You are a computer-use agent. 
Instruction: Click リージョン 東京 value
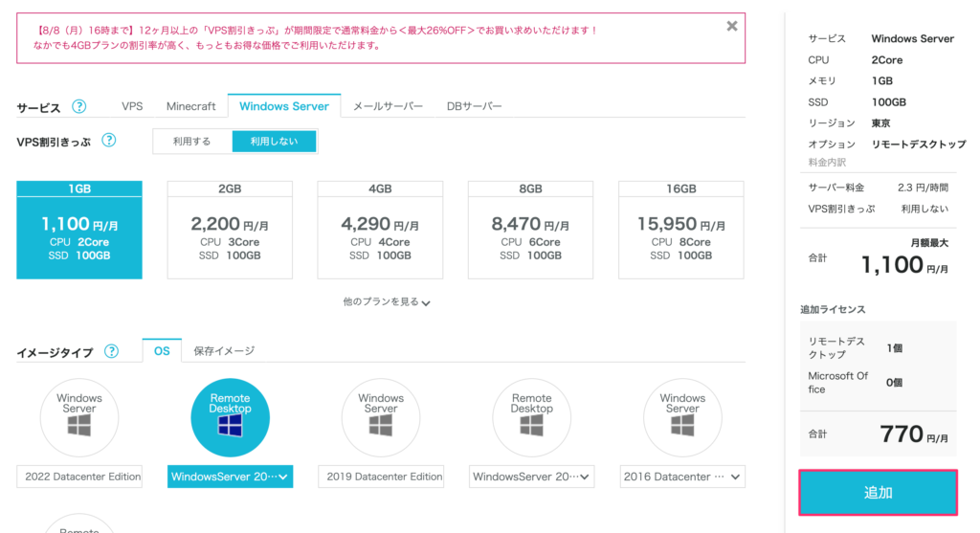pos(881,123)
